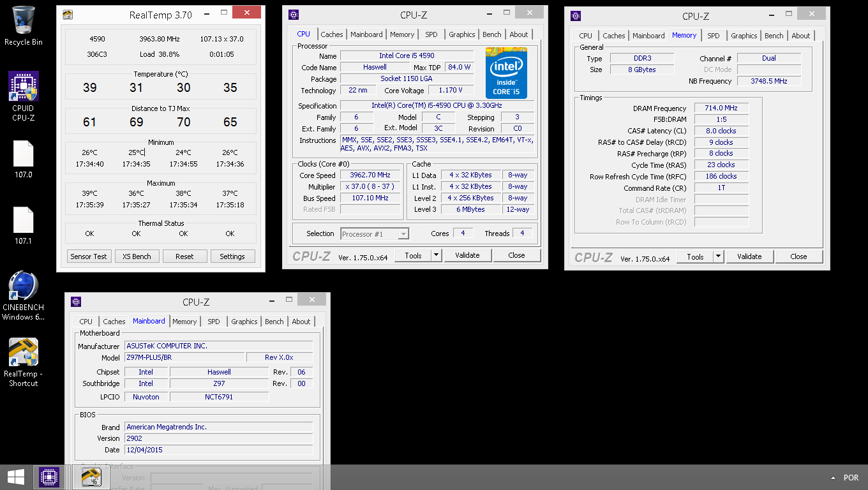Click Close button in CPU tab window
The image size is (868, 490).
click(x=517, y=255)
